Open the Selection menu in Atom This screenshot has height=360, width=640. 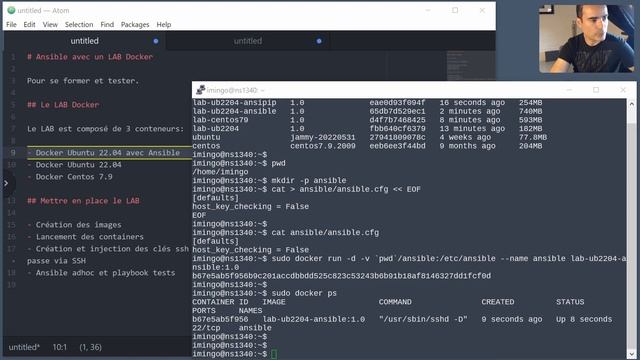[79, 24]
